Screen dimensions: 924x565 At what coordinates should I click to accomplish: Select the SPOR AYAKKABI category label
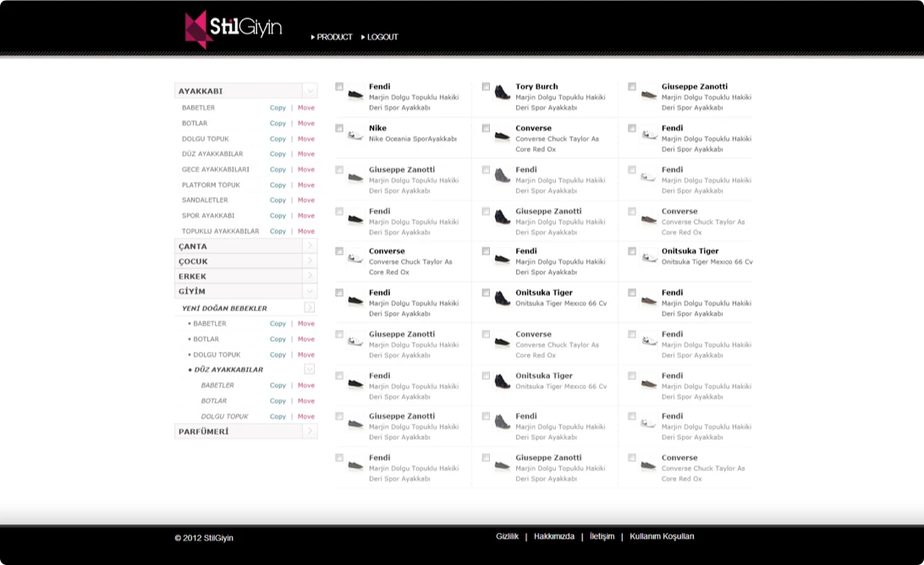click(x=208, y=216)
